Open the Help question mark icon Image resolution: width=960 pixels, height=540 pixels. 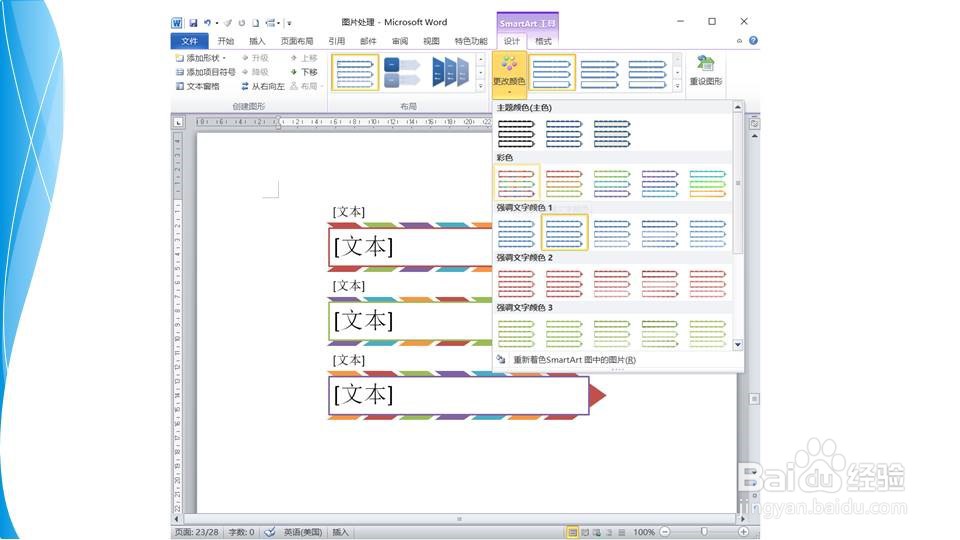753,40
